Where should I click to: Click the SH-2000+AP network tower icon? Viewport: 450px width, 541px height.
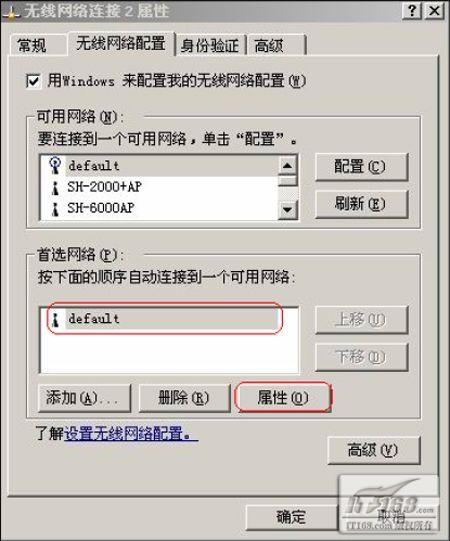[x=55, y=188]
